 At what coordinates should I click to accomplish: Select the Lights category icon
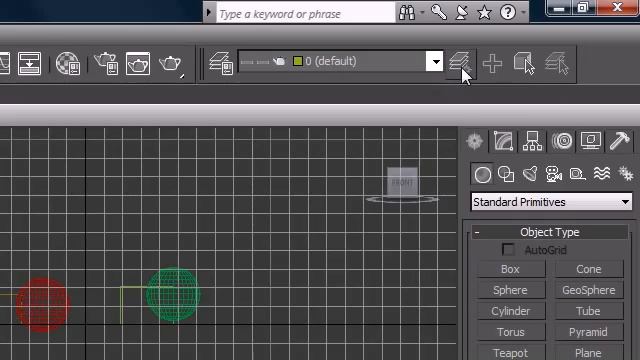[x=530, y=174]
